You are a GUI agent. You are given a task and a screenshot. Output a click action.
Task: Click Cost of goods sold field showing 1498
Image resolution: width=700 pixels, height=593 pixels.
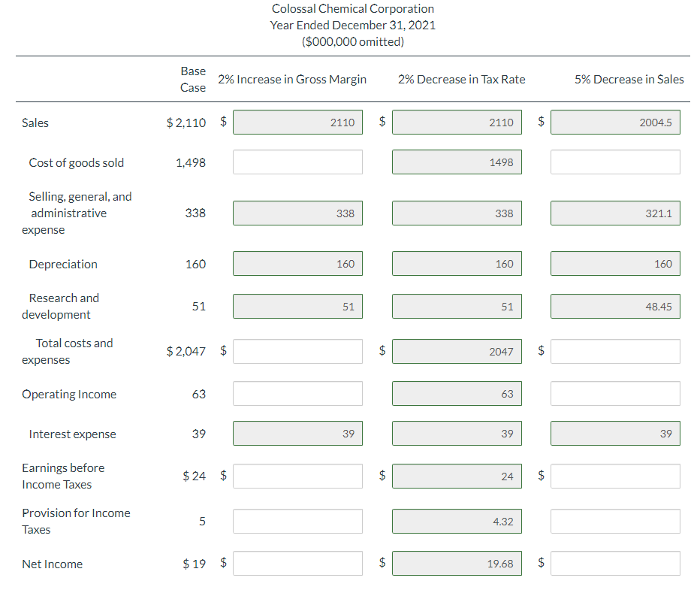(x=457, y=162)
